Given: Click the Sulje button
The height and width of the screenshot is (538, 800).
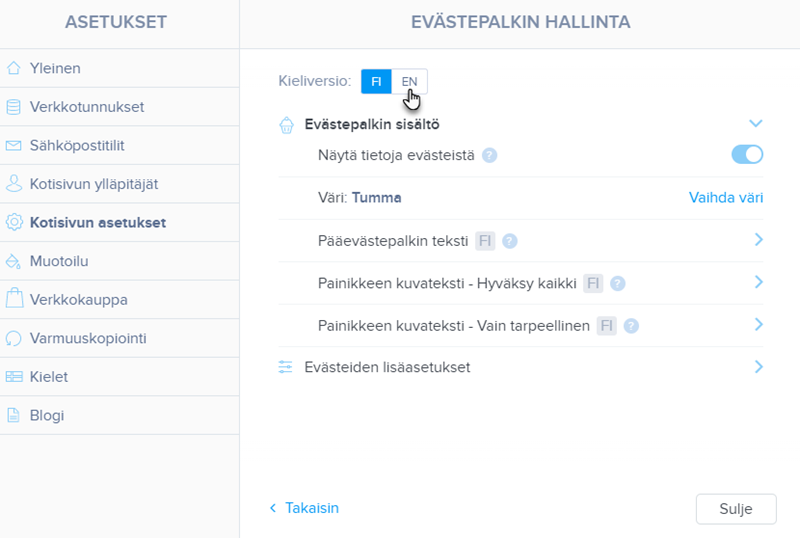Looking at the screenshot, I should tap(735, 508).
